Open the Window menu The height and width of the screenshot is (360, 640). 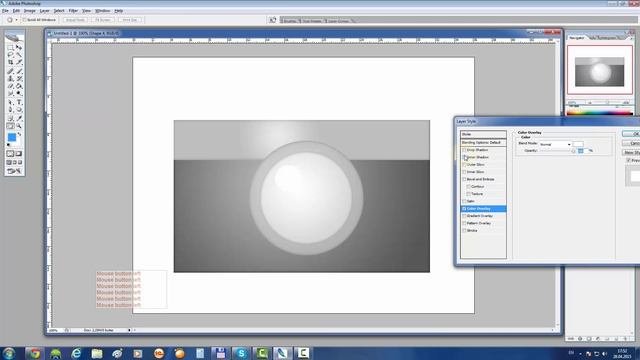102,11
